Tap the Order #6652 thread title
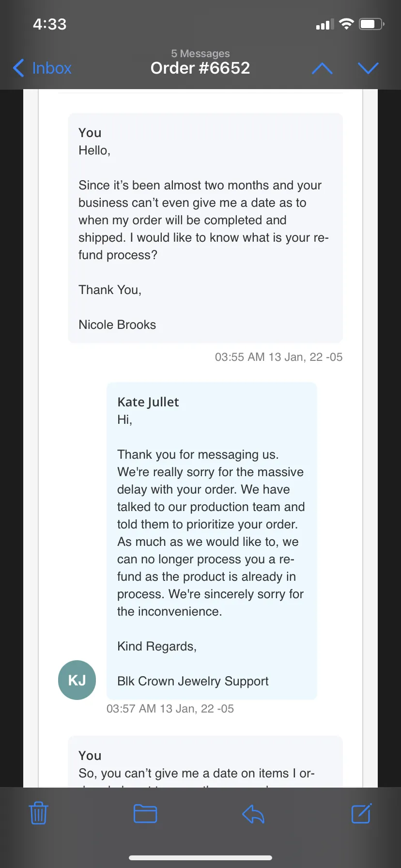The image size is (401, 868). pyautogui.click(x=200, y=68)
